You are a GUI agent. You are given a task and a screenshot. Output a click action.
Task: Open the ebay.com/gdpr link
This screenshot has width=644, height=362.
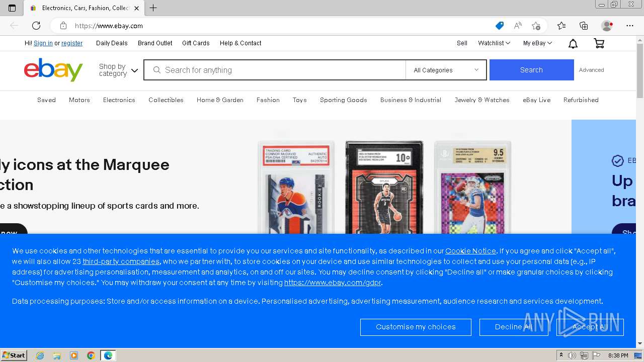click(333, 283)
